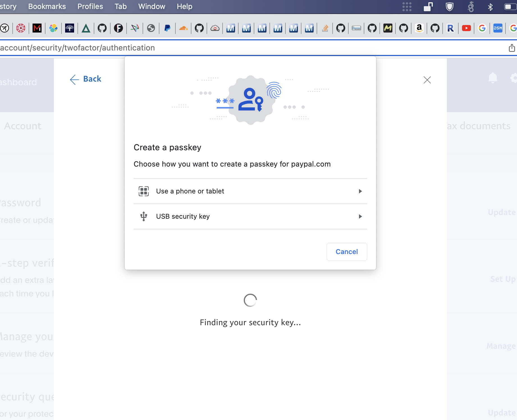The height and width of the screenshot is (420, 517).
Task: Open the green triangle bookmark
Action: (x=86, y=28)
